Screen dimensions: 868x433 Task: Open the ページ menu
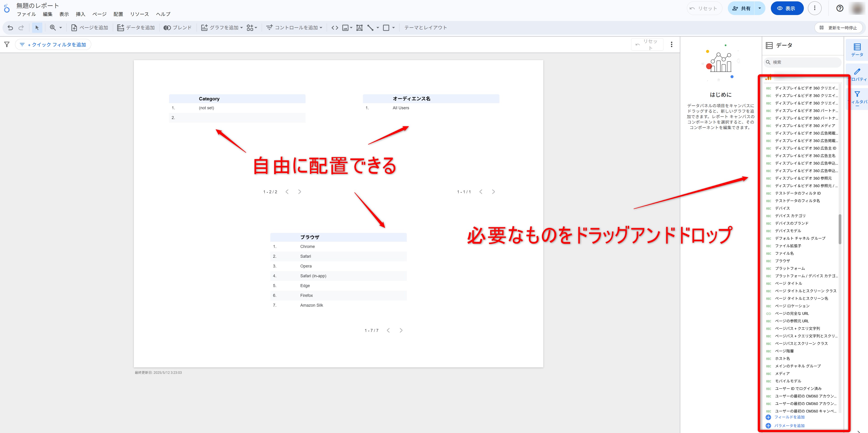tap(99, 14)
